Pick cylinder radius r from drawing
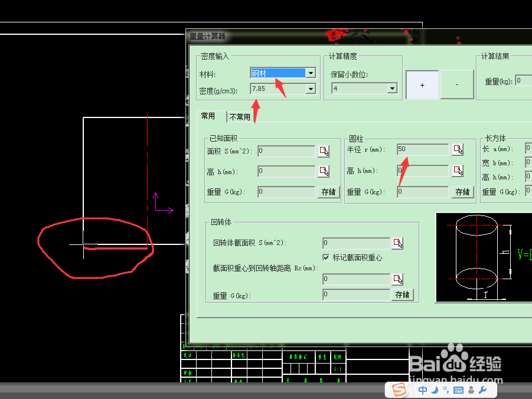Image resolution: width=532 pixels, height=399 pixels. (458, 149)
